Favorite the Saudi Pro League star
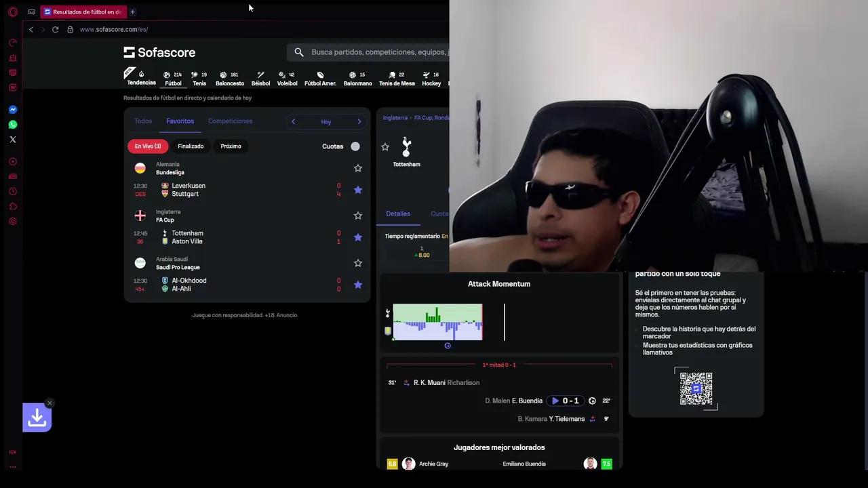868x488 pixels. point(358,263)
